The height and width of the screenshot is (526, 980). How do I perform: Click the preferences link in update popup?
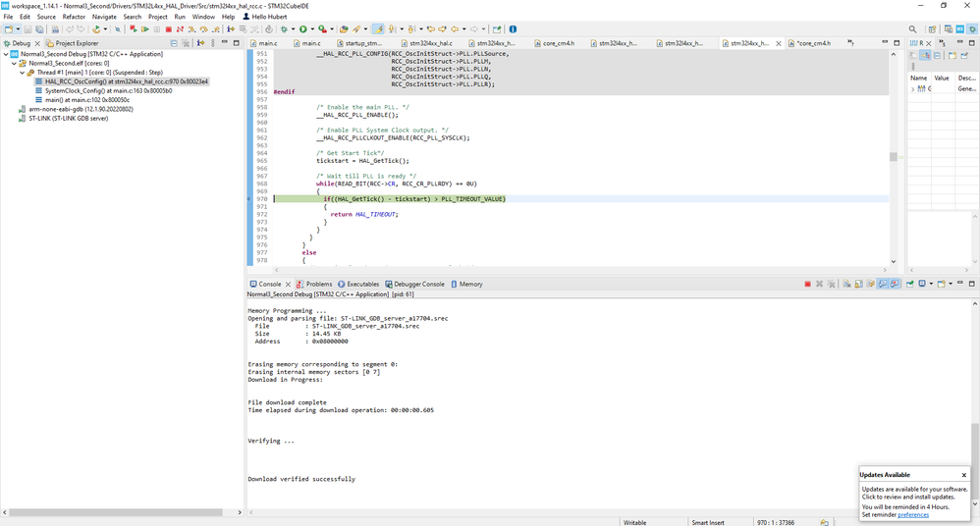pyautogui.click(x=912, y=514)
